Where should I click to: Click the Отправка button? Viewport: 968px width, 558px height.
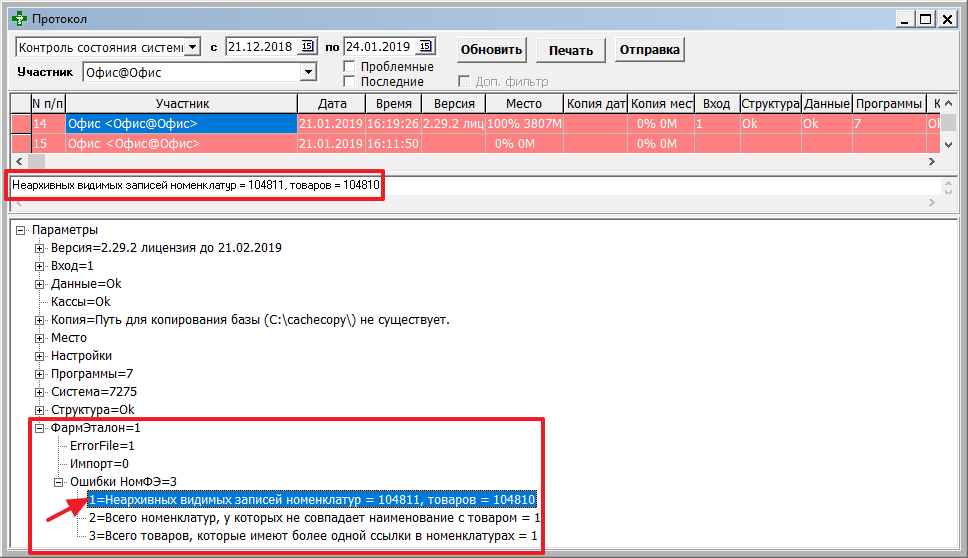tap(649, 50)
